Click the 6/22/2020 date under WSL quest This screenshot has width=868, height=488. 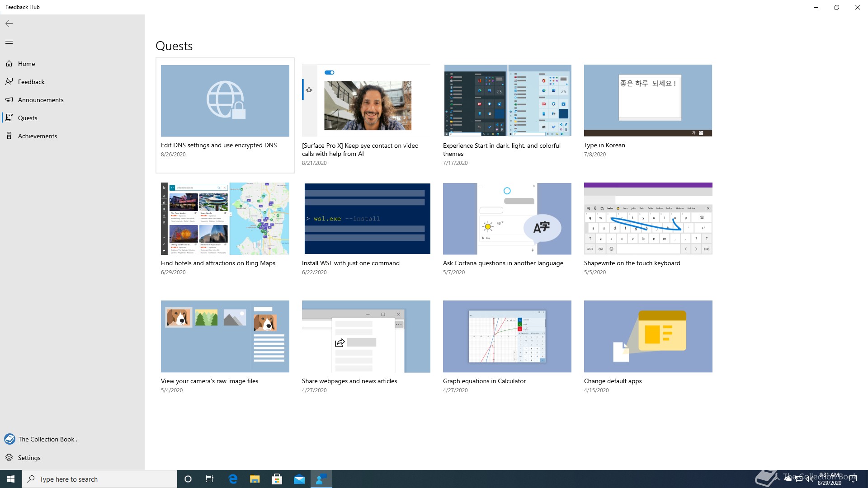coord(314,272)
